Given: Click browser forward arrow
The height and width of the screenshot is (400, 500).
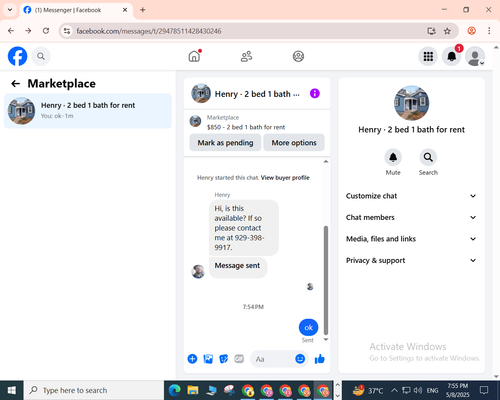Looking at the screenshot, I should point(28,31).
